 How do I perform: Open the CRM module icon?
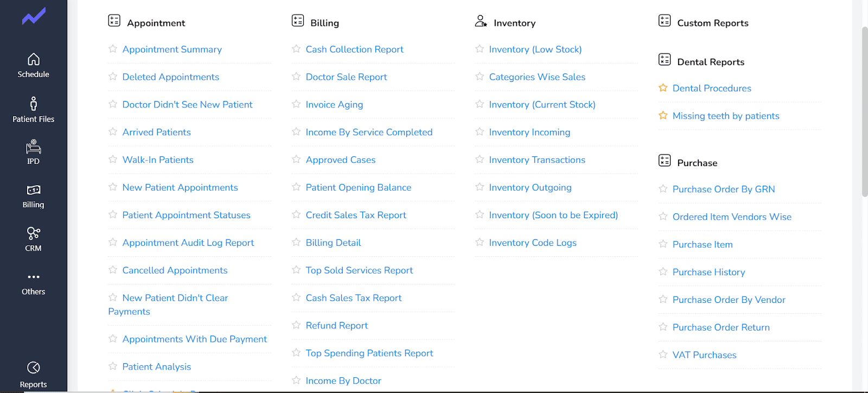coord(33,234)
